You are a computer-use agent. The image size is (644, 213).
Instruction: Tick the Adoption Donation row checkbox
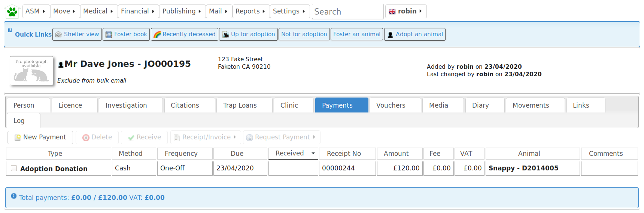click(x=14, y=168)
